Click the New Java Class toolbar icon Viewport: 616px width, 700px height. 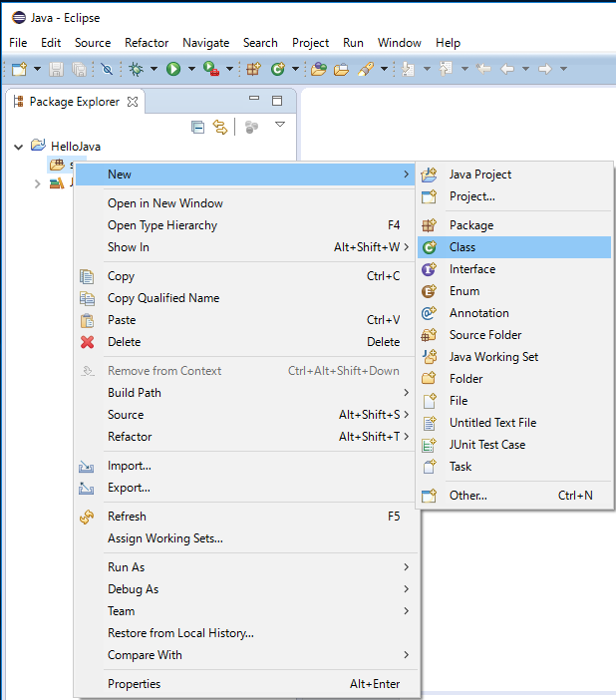(278, 69)
